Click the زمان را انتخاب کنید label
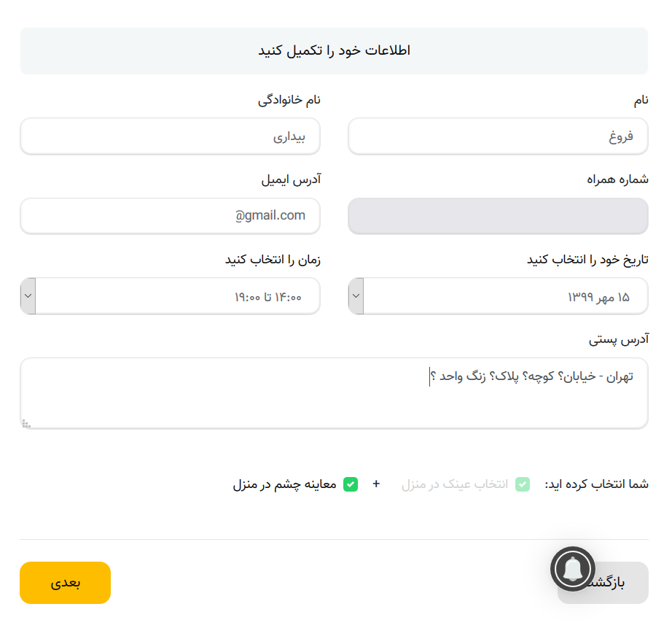 click(273, 260)
